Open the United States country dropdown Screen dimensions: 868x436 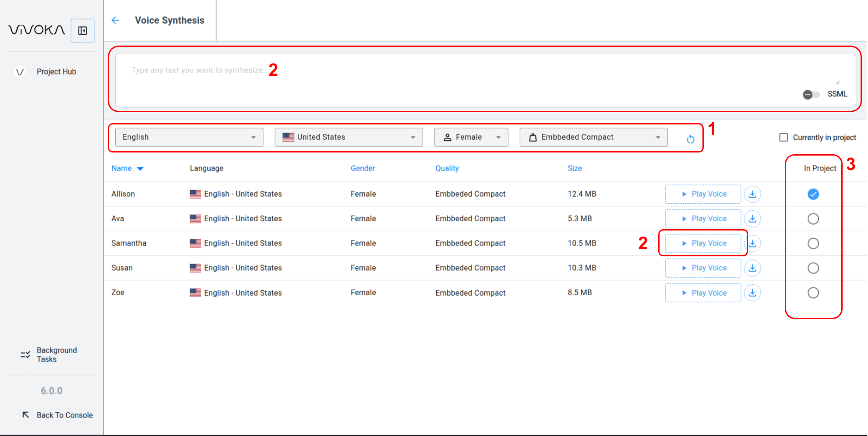tap(348, 137)
